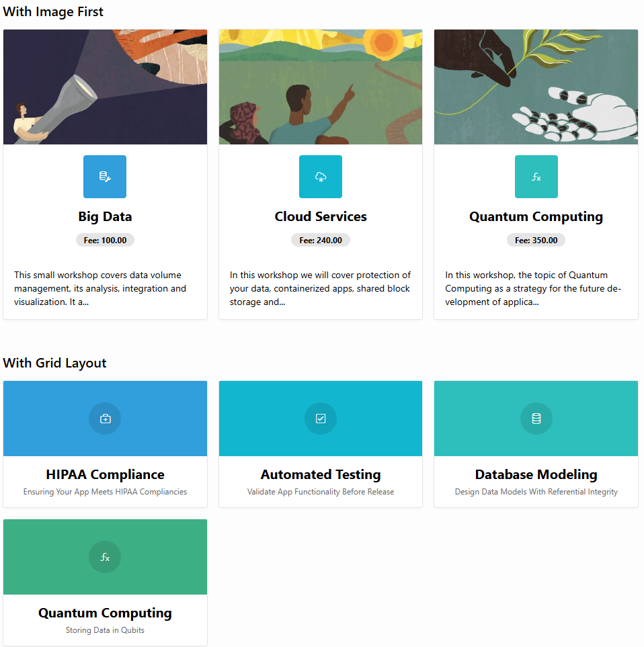Click the Fee: 350.00 badge

coord(536,240)
